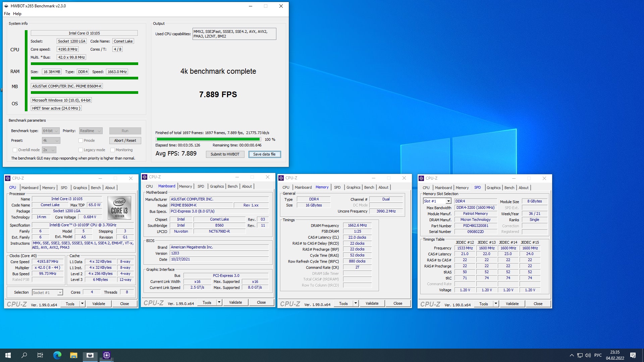The height and width of the screenshot is (362, 644).
Task: Open the Overkill 2x dropdown
Action: point(49,150)
